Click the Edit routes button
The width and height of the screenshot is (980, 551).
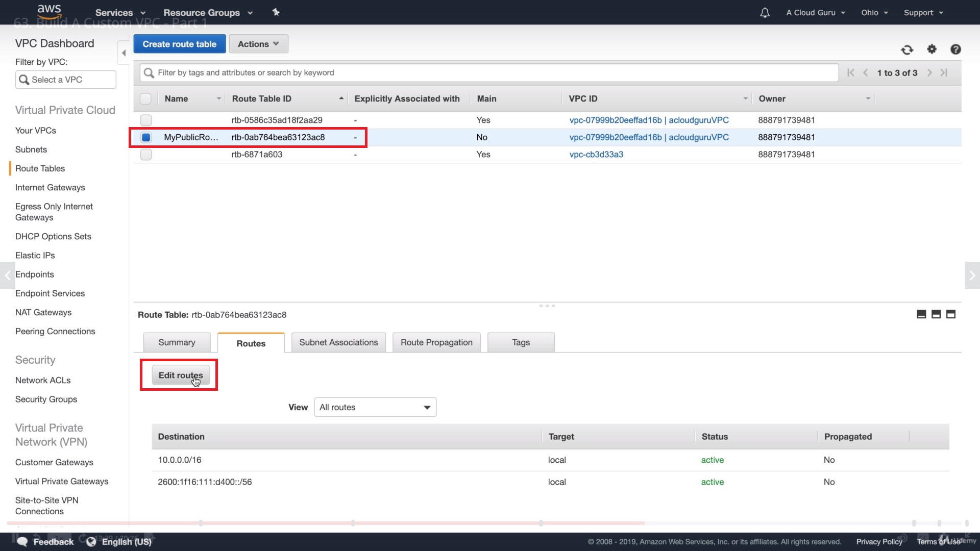[x=181, y=375]
